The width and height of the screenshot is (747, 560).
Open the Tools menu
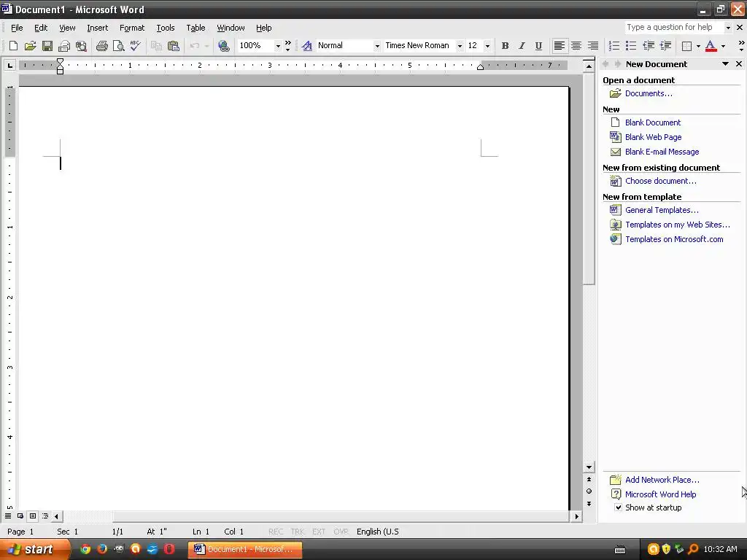click(x=166, y=28)
